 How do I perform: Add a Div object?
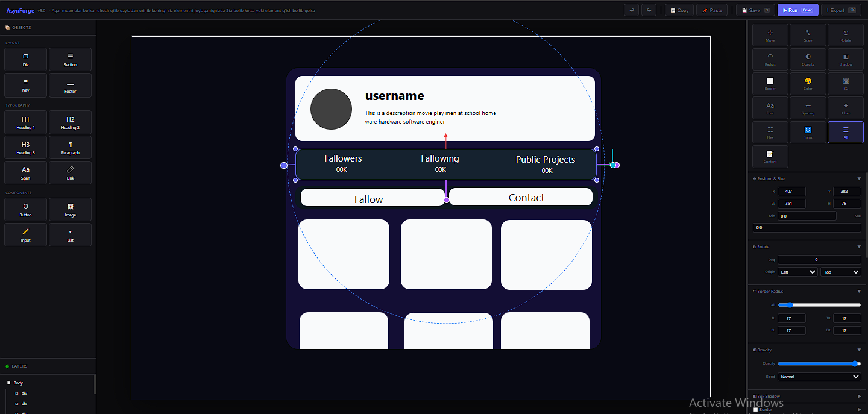25,60
